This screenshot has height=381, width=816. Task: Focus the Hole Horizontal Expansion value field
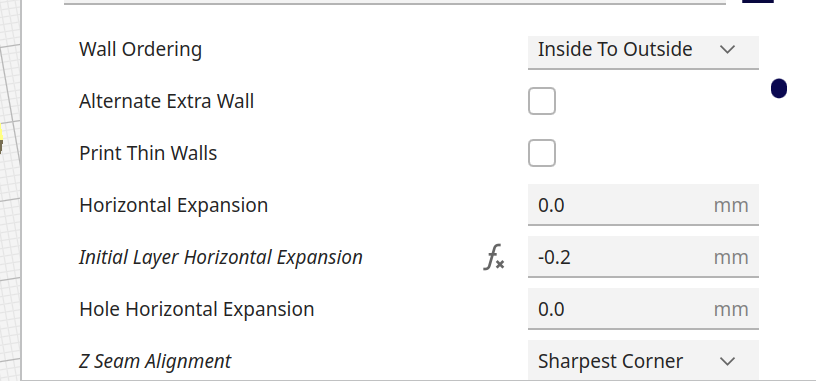tap(643, 309)
